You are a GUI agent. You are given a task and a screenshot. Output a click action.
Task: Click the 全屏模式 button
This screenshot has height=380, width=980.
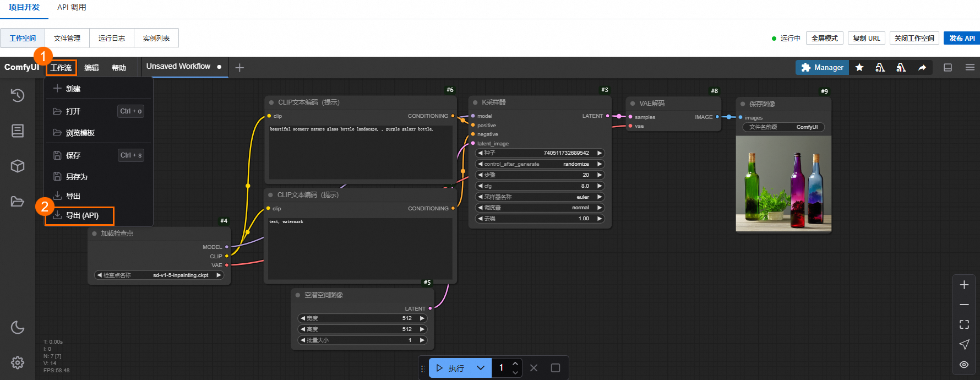coord(825,38)
